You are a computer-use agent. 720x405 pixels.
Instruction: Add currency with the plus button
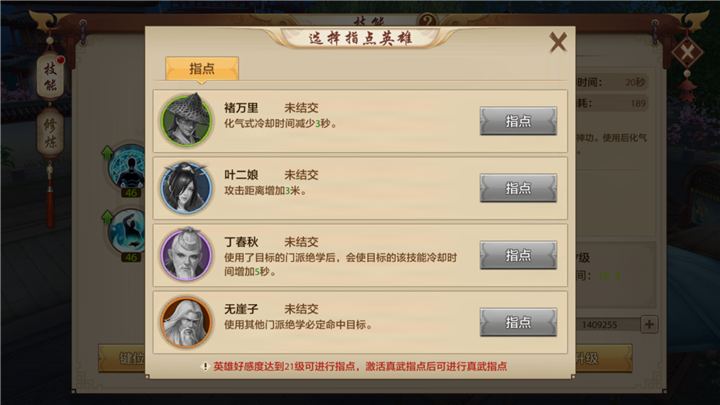click(649, 325)
